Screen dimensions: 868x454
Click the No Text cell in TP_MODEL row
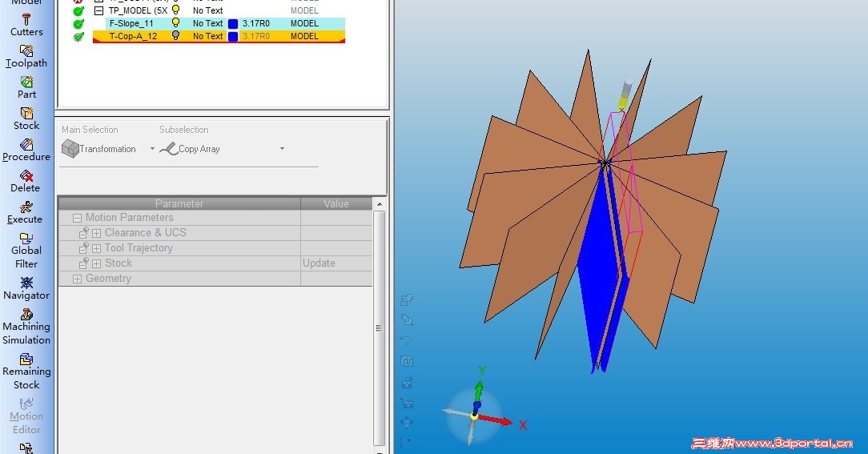click(207, 10)
